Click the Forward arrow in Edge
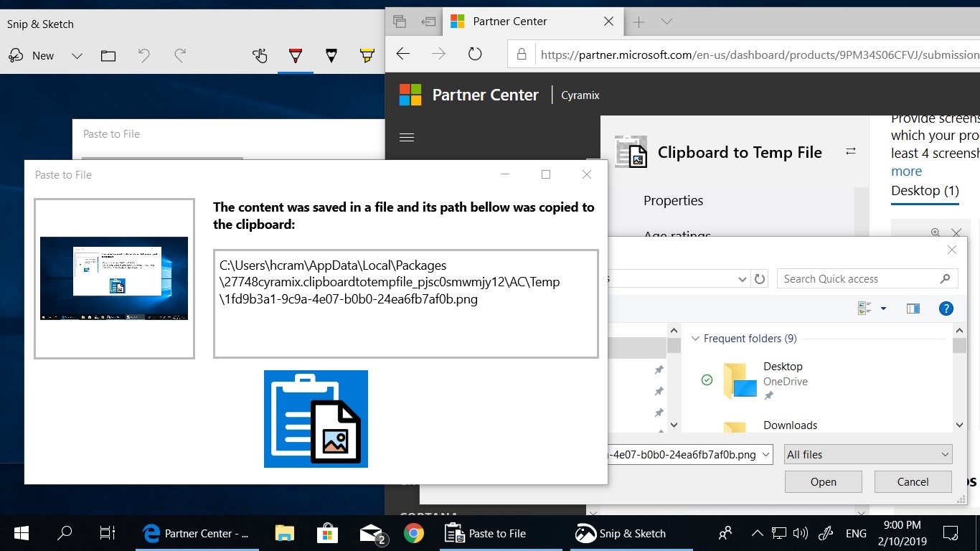Viewport: 980px width, 551px height. pos(438,54)
